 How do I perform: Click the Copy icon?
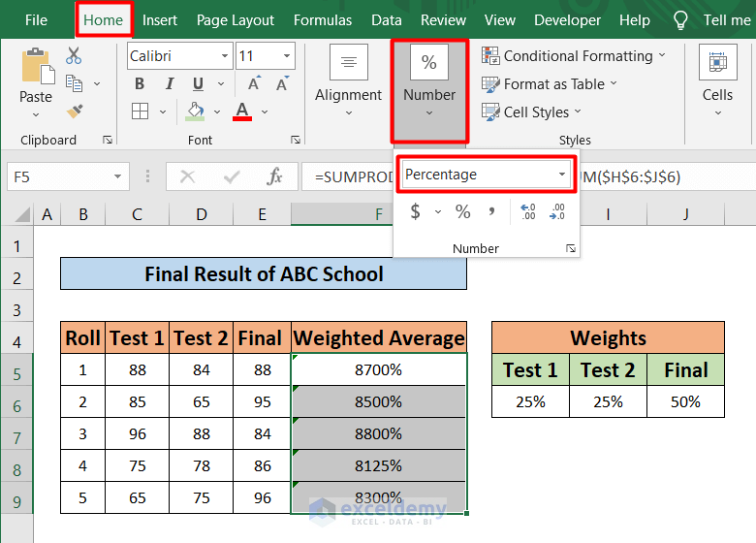click(x=74, y=83)
